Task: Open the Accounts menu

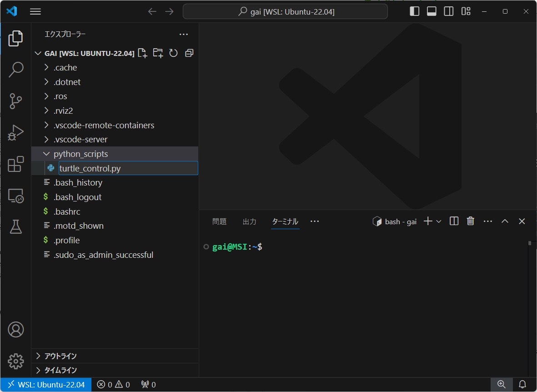Action: 16,330
